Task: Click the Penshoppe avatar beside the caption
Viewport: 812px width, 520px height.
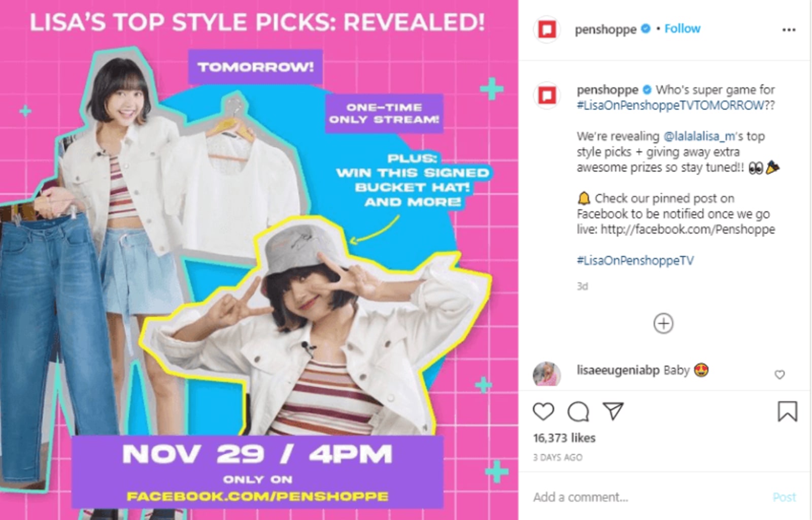Action: pyautogui.click(x=547, y=95)
